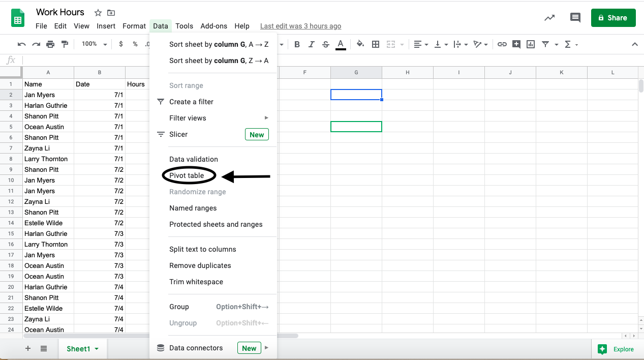Viewport: 644px width, 360px height.
Task: Select the Paint format tool
Action: coord(65,44)
